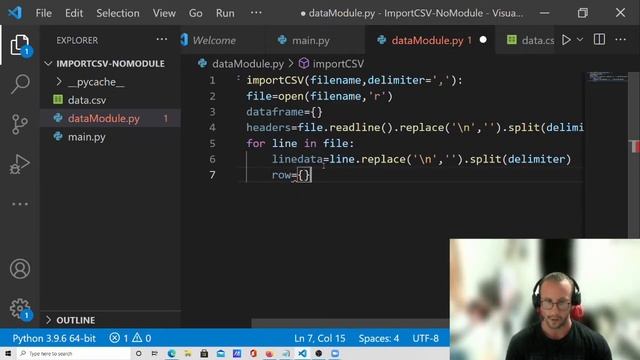Open the Go menu

pos(196,13)
